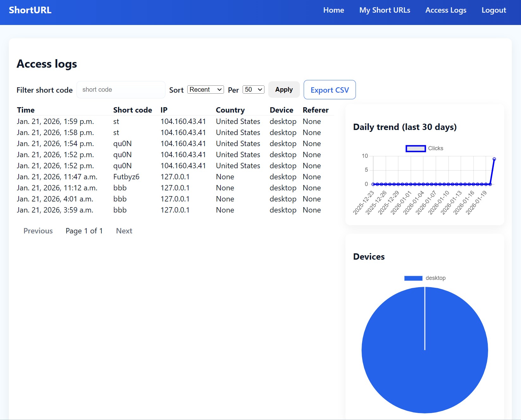Click IP 104.160.43.41 in 1:59 p.m. row

pos(183,121)
